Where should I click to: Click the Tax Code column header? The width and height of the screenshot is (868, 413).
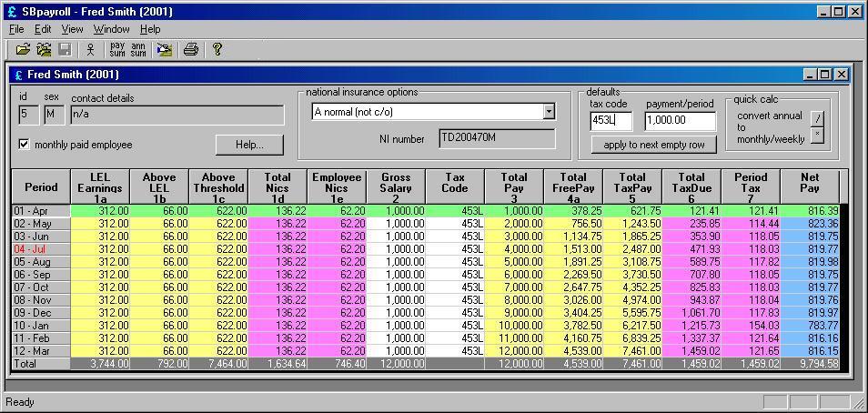point(455,187)
